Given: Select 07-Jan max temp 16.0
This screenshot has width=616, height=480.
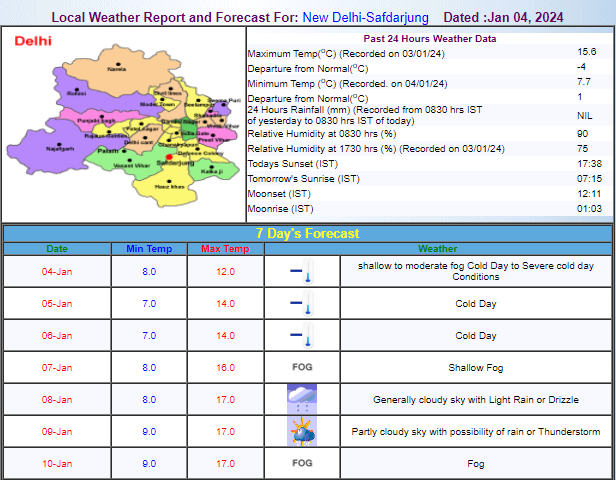Looking at the screenshot, I should pyautogui.click(x=226, y=368).
